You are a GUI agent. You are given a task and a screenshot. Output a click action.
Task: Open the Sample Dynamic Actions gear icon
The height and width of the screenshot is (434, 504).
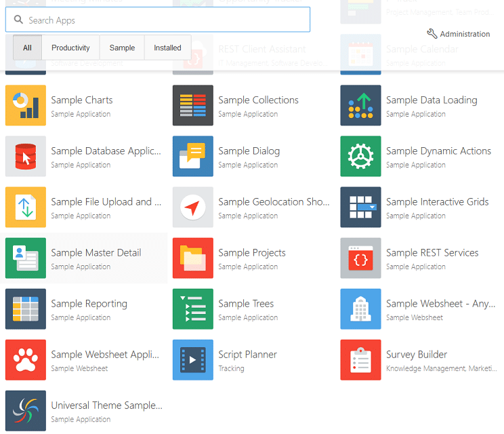coord(360,156)
